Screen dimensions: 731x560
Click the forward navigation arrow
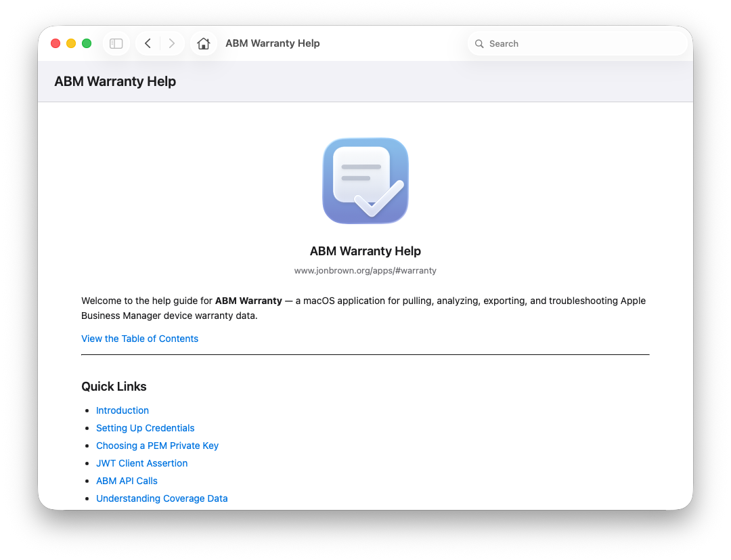tap(172, 43)
